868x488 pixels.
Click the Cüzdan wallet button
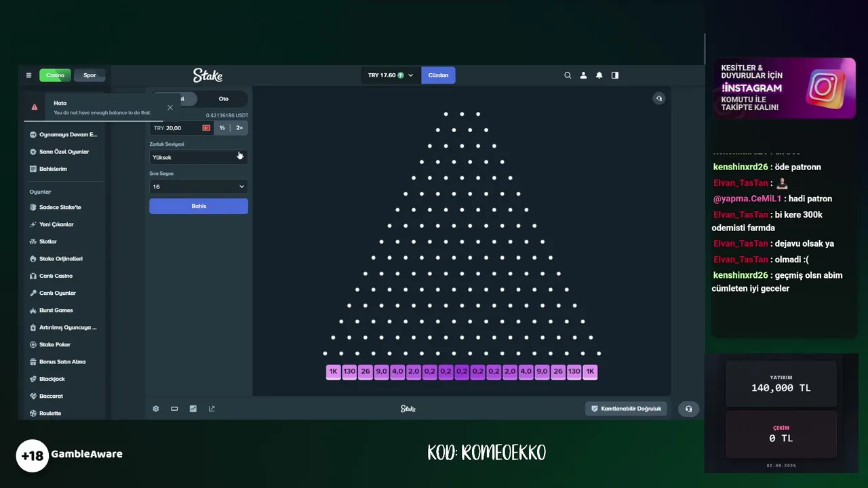coord(438,75)
